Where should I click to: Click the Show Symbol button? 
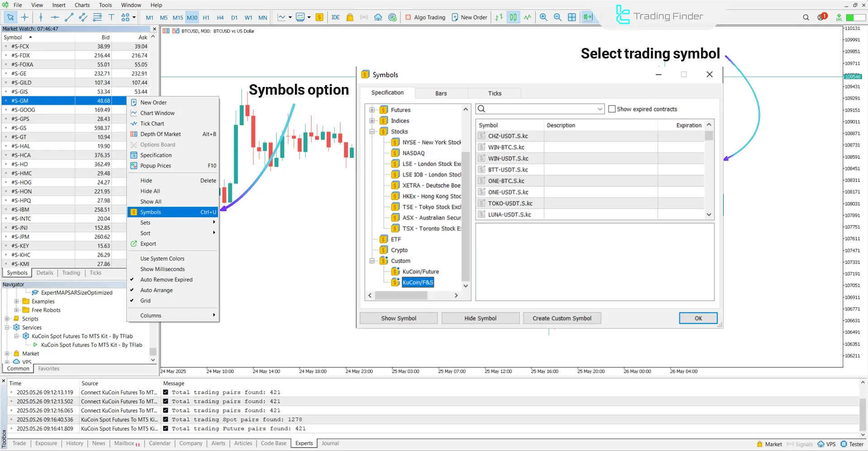click(x=398, y=318)
